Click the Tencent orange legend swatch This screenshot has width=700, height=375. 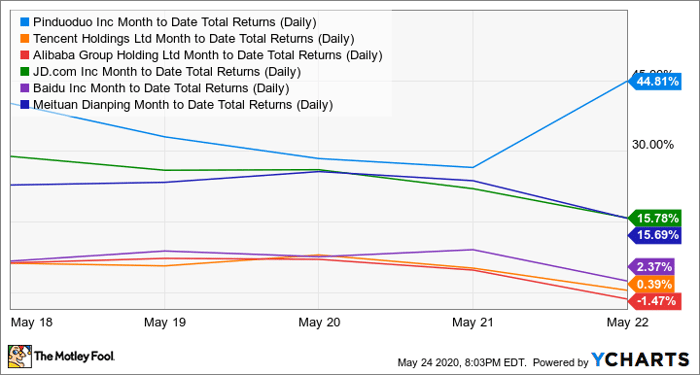click(x=25, y=39)
